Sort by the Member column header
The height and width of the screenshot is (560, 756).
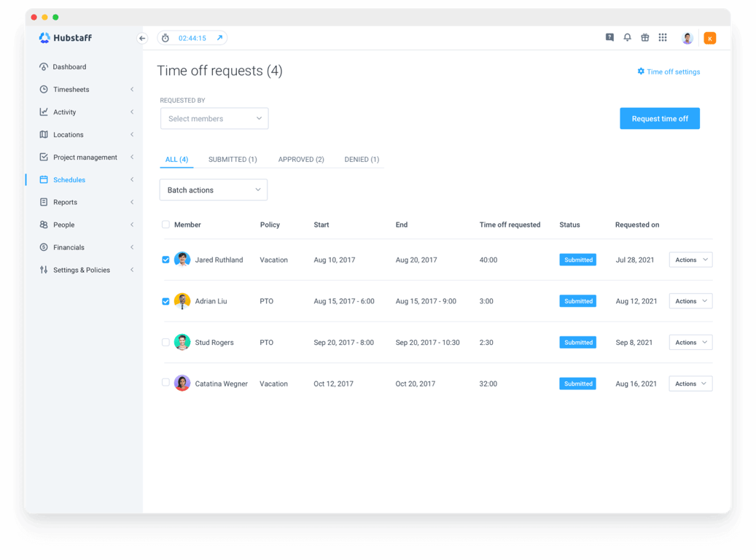[187, 225]
